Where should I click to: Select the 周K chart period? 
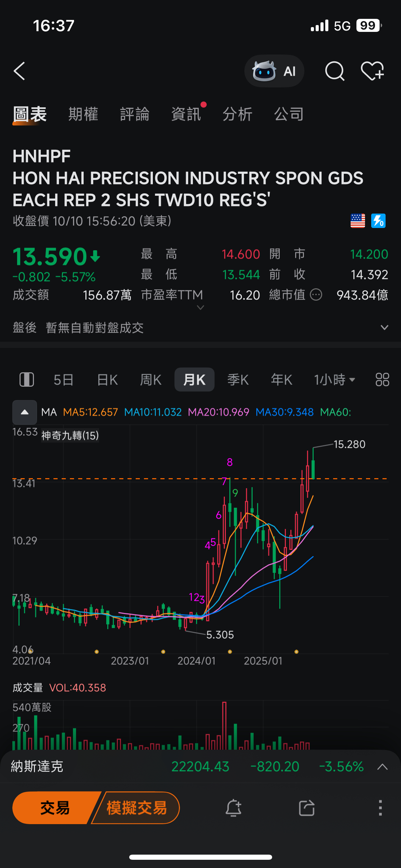(x=151, y=380)
